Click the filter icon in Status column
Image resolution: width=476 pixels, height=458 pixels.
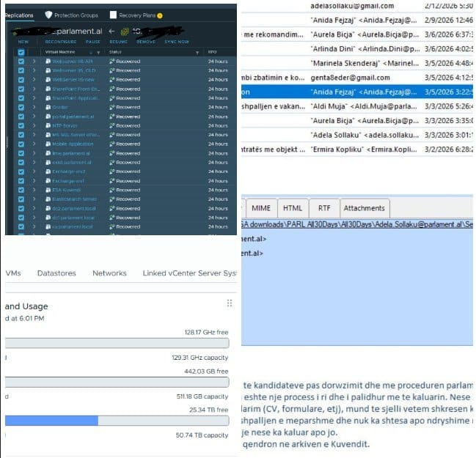197,53
